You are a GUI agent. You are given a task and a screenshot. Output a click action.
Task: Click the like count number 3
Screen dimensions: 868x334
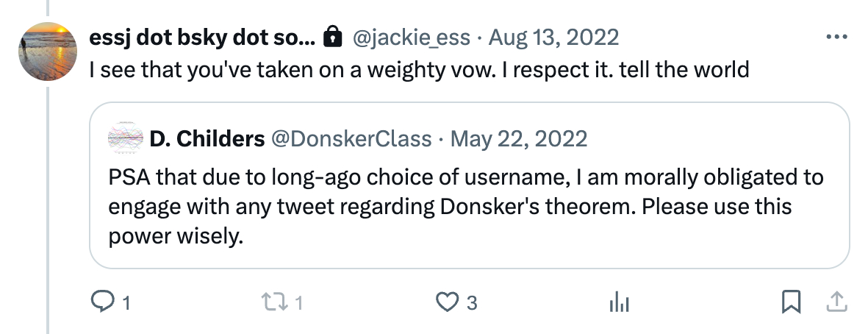pyautogui.click(x=471, y=302)
